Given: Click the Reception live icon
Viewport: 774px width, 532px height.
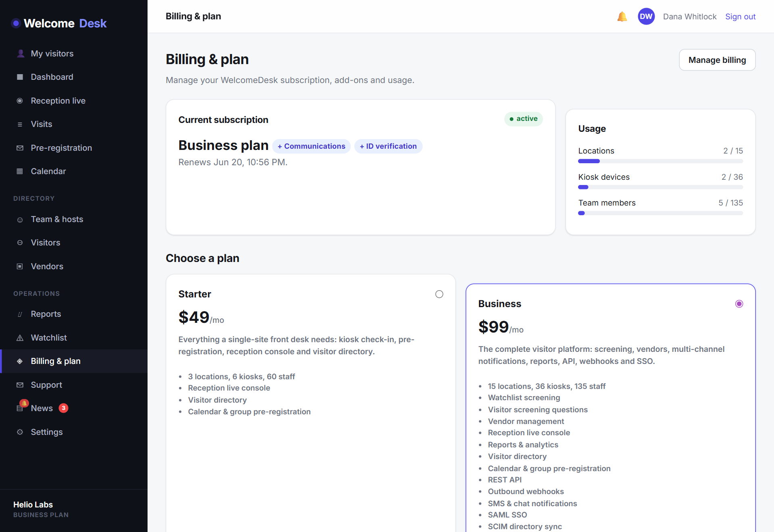Looking at the screenshot, I should (x=20, y=101).
